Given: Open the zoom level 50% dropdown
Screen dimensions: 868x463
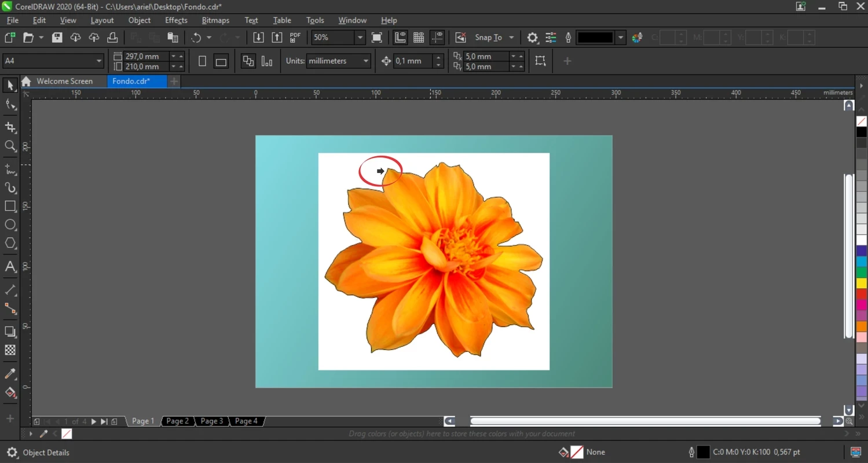Looking at the screenshot, I should [360, 38].
